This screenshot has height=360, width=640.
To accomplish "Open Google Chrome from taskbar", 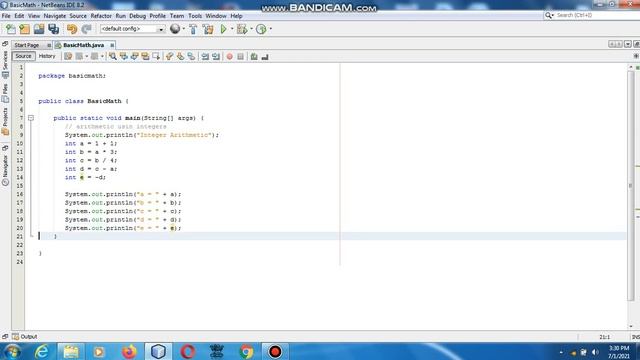I will coord(246,351).
